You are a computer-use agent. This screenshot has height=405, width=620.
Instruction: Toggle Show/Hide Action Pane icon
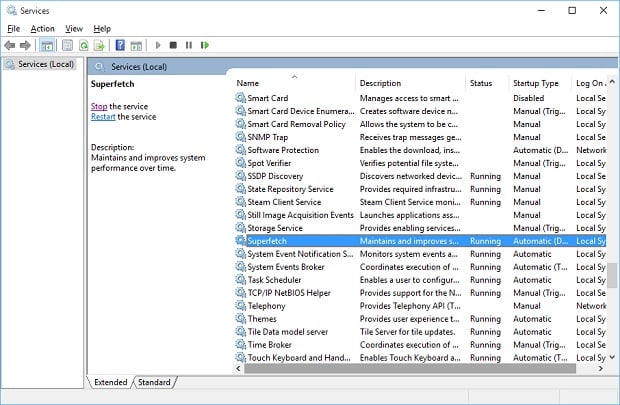tap(136, 45)
